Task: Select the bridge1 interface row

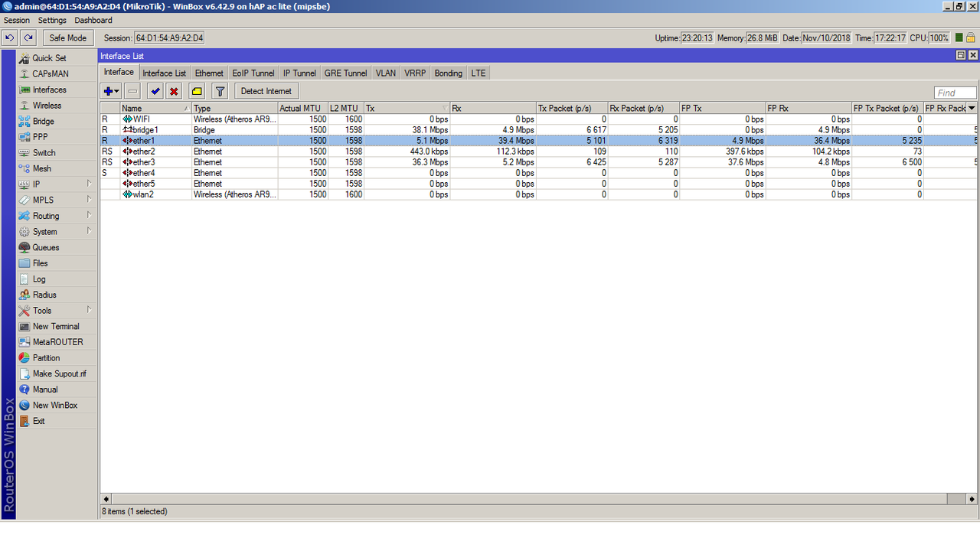Action: (538, 130)
